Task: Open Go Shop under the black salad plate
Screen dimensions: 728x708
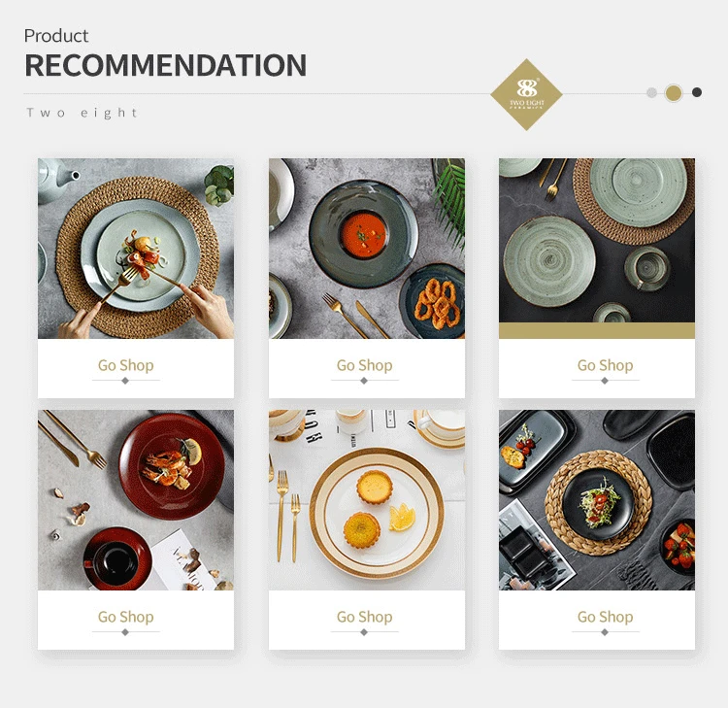Action: coord(605,617)
